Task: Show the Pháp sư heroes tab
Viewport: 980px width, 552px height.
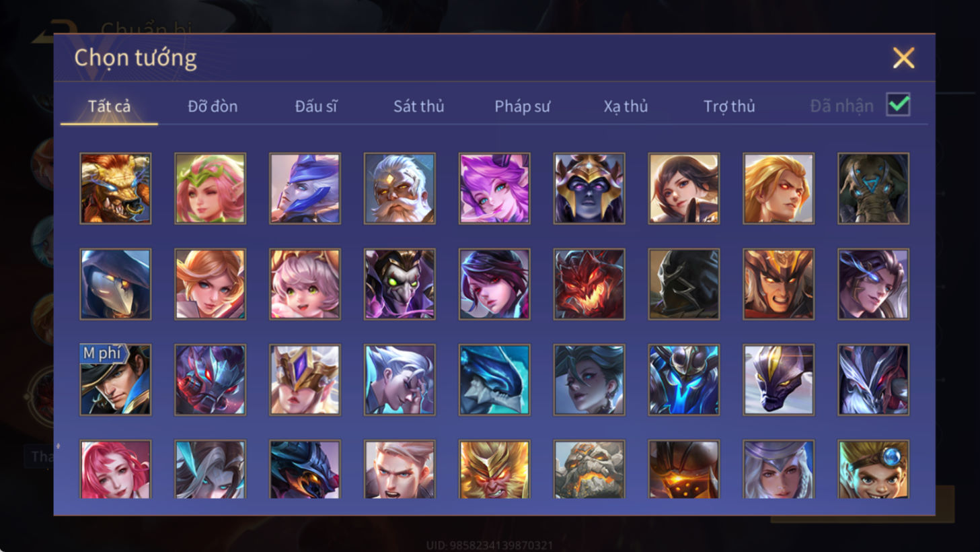Action: tap(522, 106)
